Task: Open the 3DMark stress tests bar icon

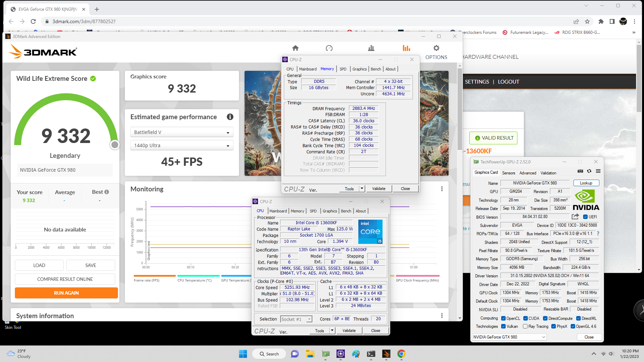Action: point(371,48)
